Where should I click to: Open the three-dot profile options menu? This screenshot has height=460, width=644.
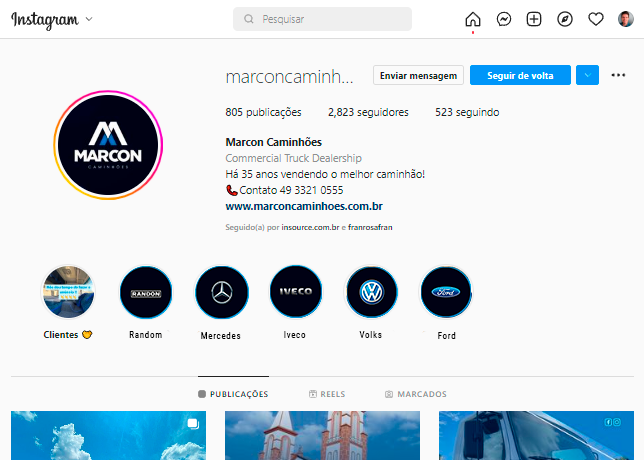pyautogui.click(x=618, y=75)
